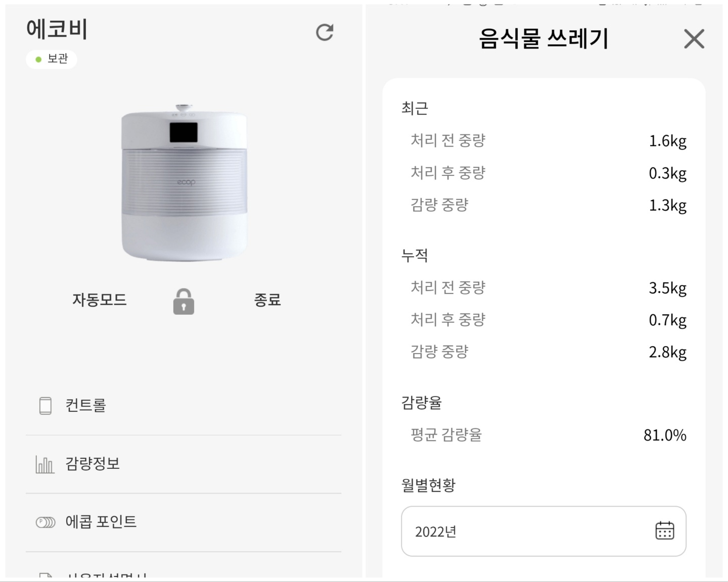Screen dimensions: 728x582
Task: Select the 2022년 year dropdown
Action: point(543,531)
